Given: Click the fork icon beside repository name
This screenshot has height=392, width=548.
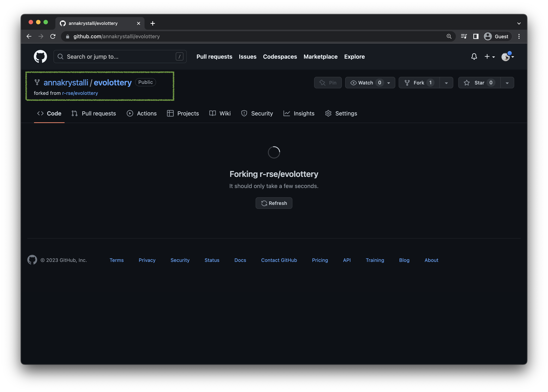Looking at the screenshot, I should tap(37, 82).
